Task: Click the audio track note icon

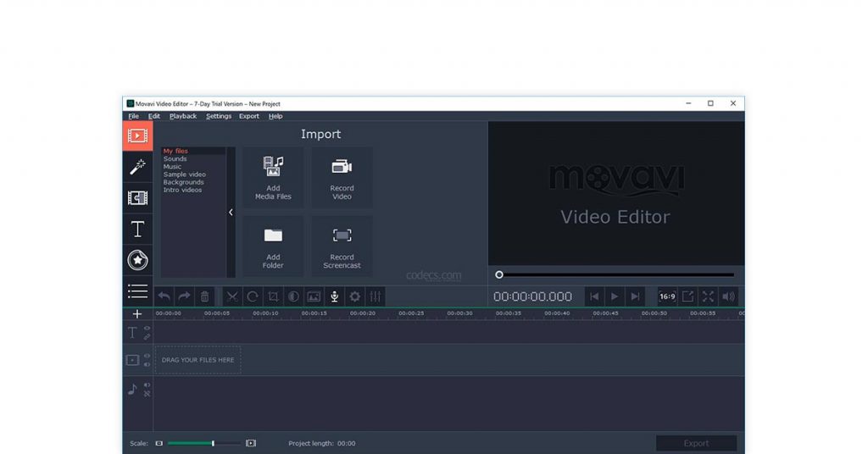Action: click(132, 390)
